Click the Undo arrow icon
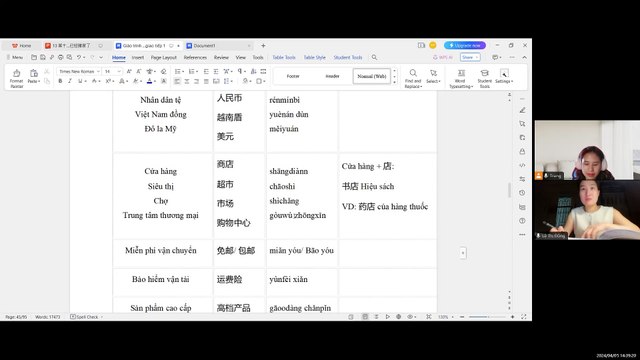 pyautogui.click(x=79, y=58)
